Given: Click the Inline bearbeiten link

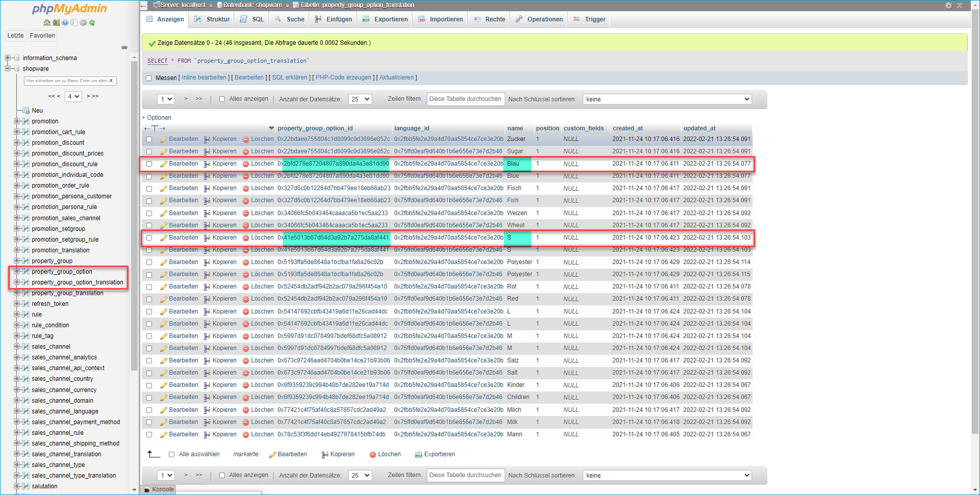Looking at the screenshot, I should coord(204,78).
